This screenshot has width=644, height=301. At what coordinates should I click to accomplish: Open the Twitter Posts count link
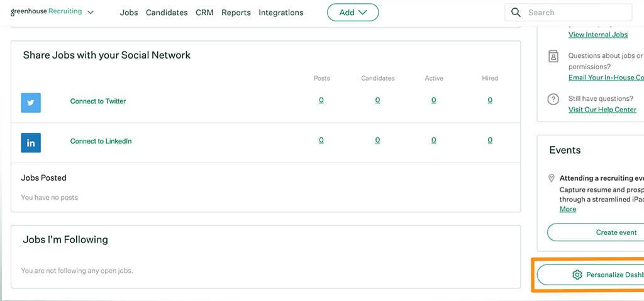point(321,100)
